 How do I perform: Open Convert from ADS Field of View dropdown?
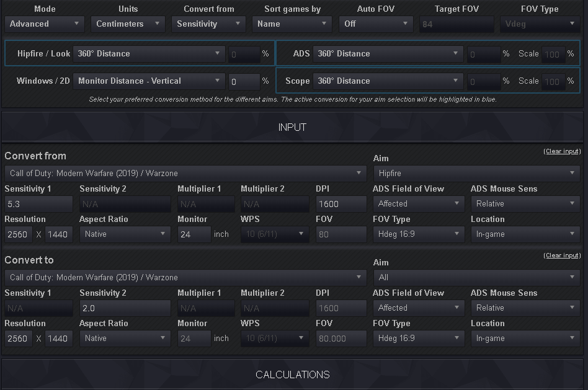click(419, 204)
